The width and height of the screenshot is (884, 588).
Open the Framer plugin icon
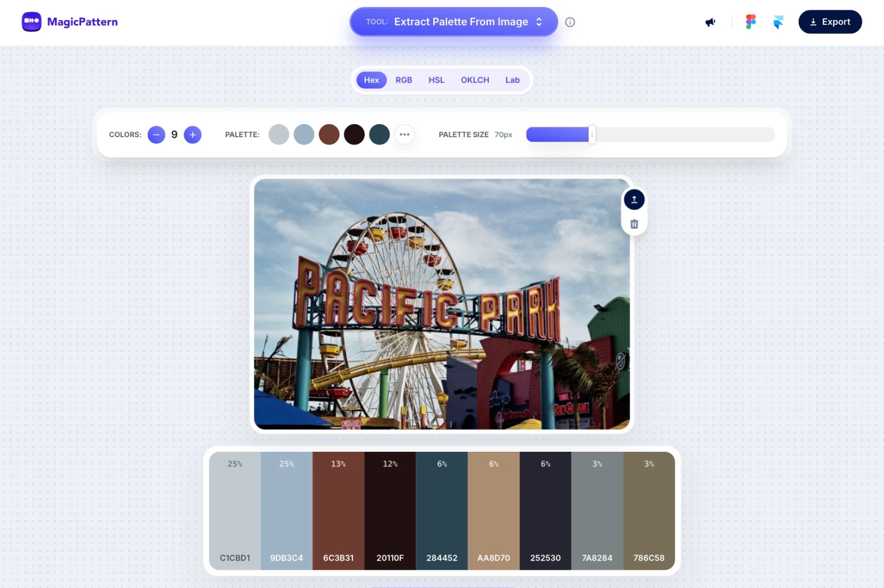778,22
